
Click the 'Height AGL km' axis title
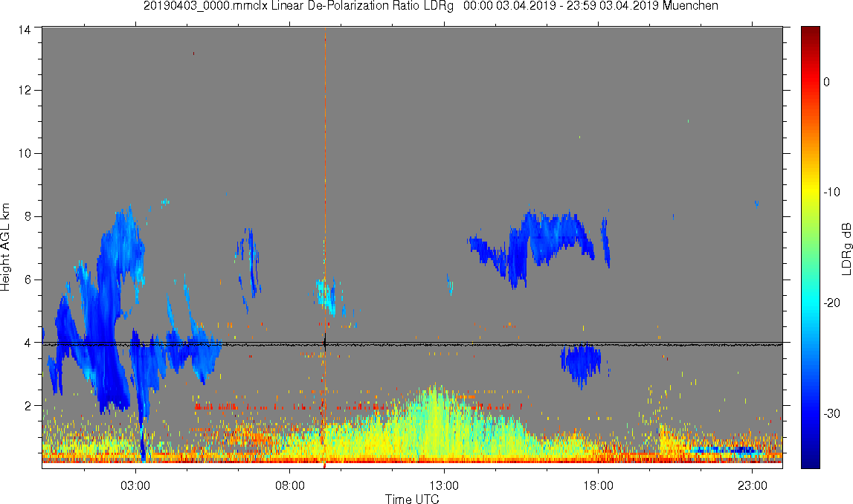[x=6, y=248]
